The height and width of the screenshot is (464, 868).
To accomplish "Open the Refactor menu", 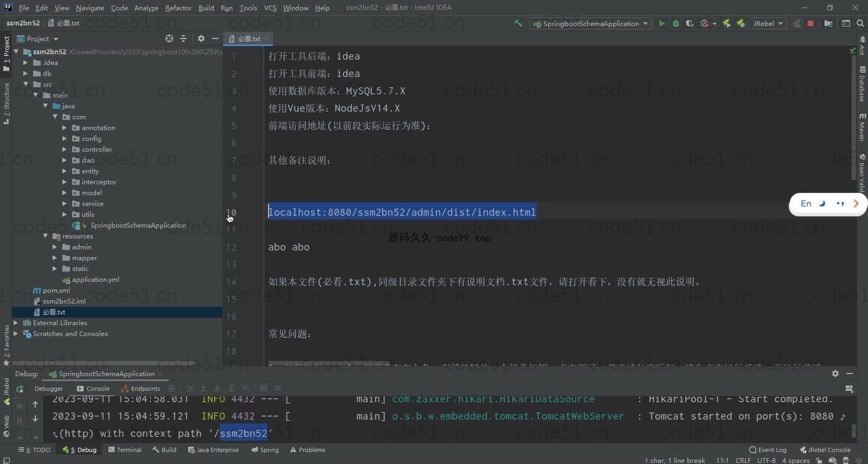I will (x=178, y=8).
